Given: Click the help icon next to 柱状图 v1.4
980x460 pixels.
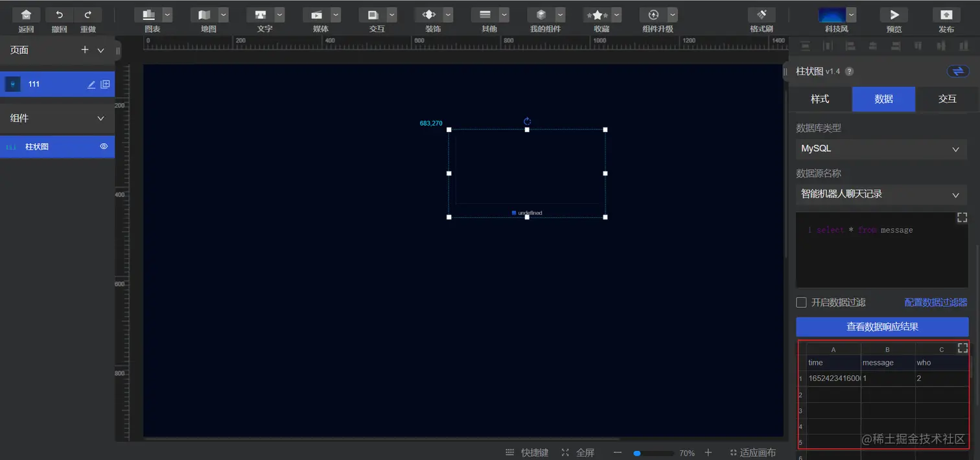Looking at the screenshot, I should click(850, 71).
